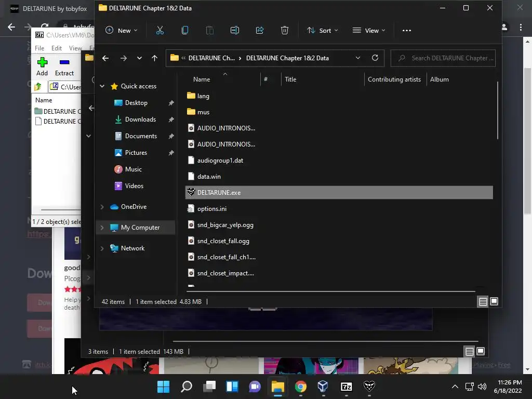
Task: Open the Sort dropdown menu
Action: coord(322,31)
